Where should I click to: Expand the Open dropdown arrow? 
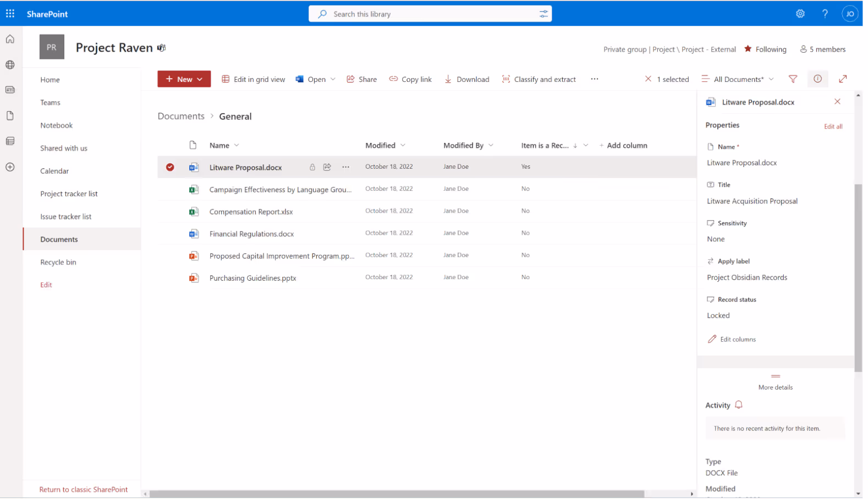click(x=333, y=79)
